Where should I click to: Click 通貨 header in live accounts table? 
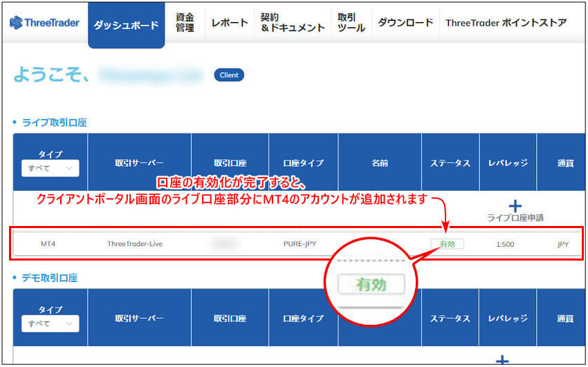click(x=565, y=163)
